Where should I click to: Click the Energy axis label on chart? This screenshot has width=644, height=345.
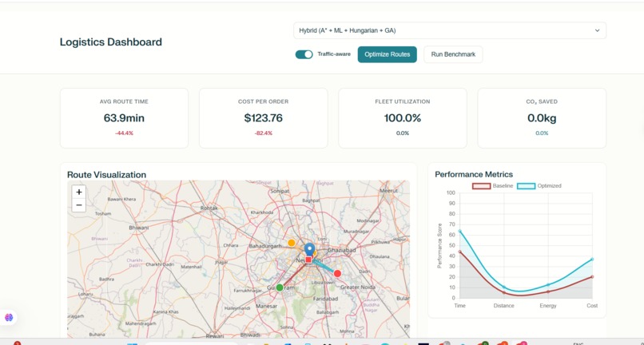pos(548,306)
